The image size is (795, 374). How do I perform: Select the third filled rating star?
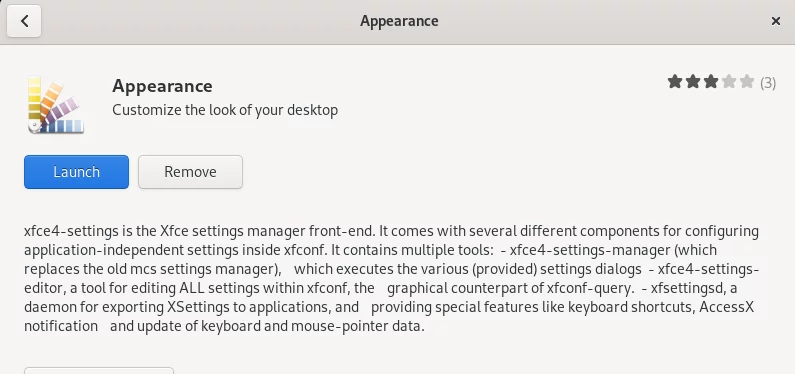coord(710,82)
